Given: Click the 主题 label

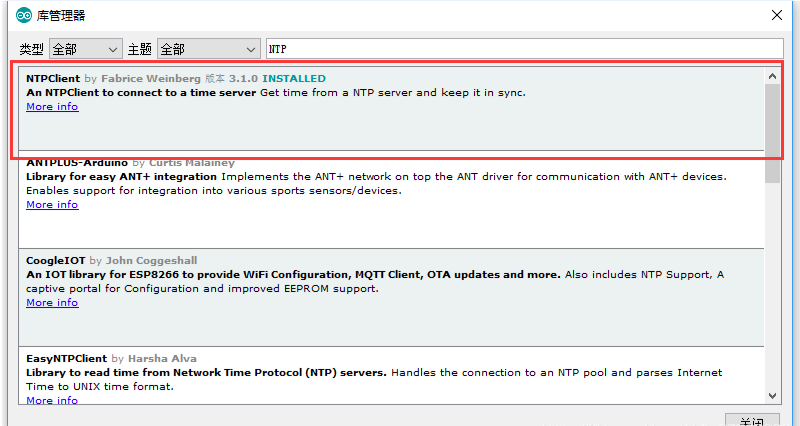Looking at the screenshot, I should click(139, 49).
